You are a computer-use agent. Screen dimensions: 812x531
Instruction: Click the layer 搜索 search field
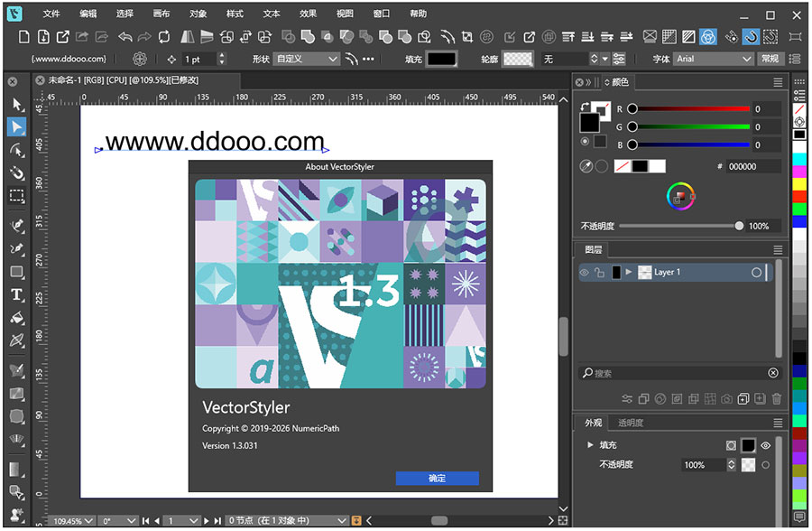pyautogui.click(x=679, y=373)
